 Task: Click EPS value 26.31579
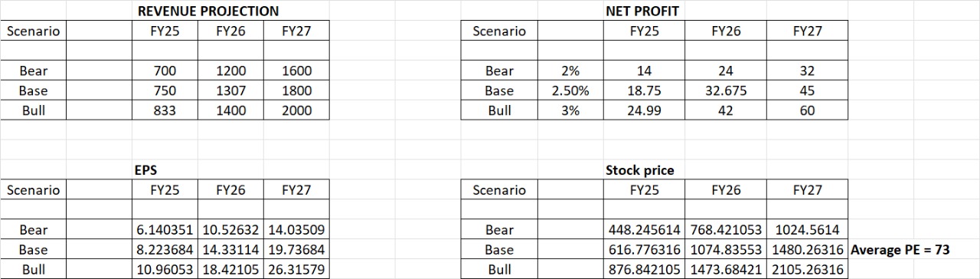297,270
